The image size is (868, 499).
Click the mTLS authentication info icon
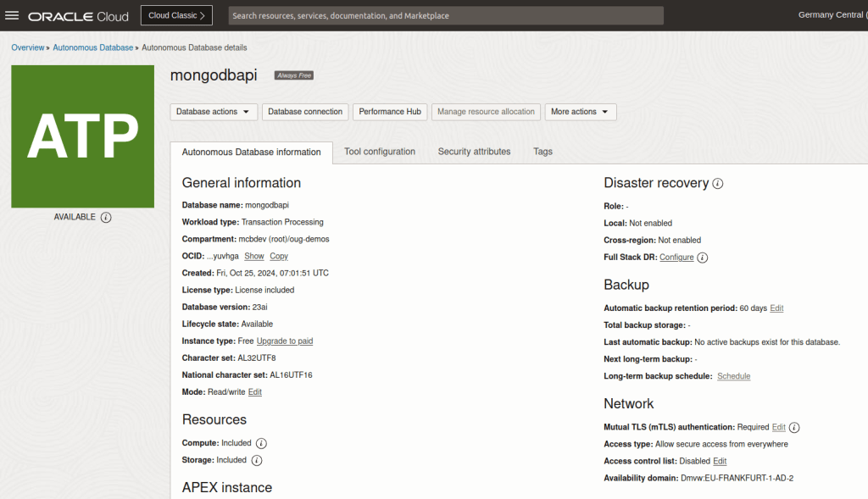[794, 428]
